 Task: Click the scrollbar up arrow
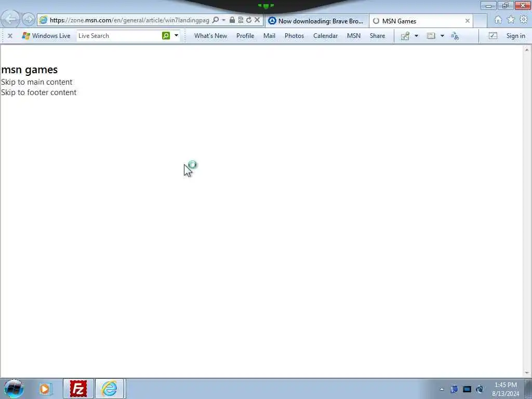[527, 49]
